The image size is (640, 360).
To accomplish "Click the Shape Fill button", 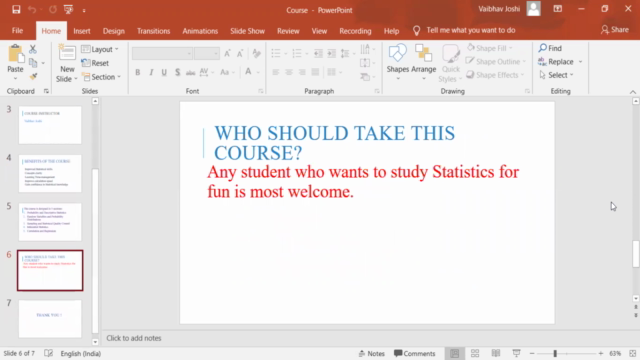I will pos(489,48).
